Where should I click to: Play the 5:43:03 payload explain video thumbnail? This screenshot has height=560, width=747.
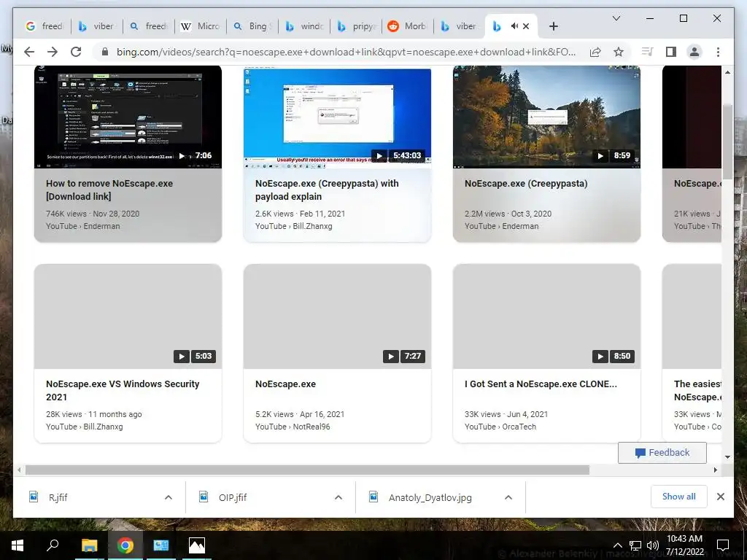(x=337, y=117)
